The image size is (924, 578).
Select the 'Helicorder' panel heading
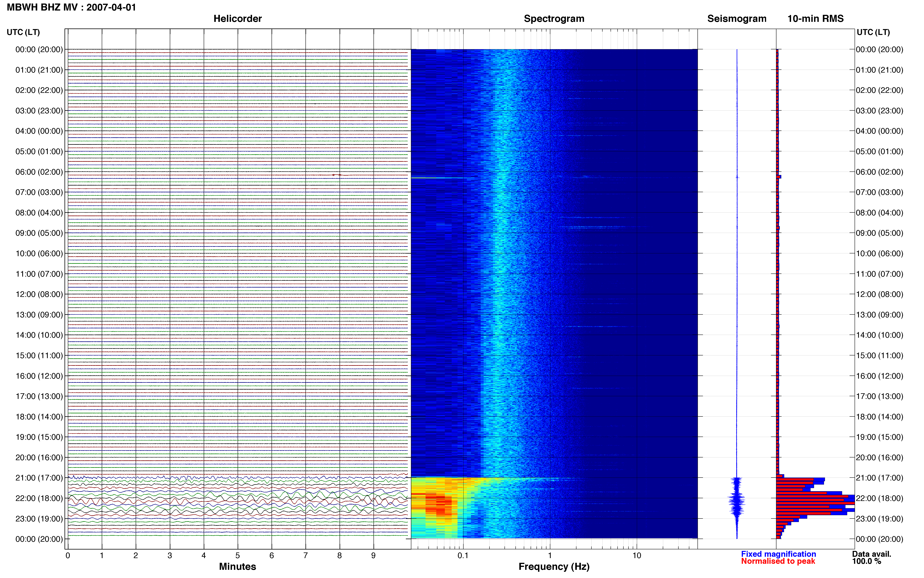(x=238, y=19)
